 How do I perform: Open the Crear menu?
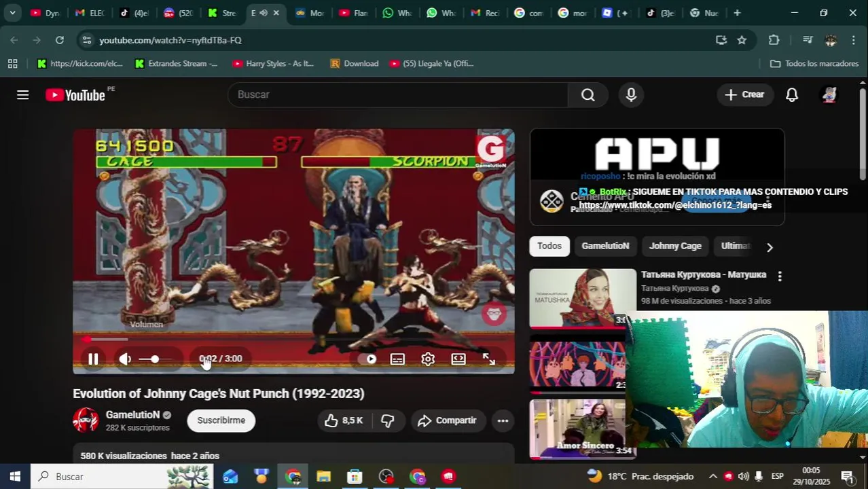[x=744, y=94]
